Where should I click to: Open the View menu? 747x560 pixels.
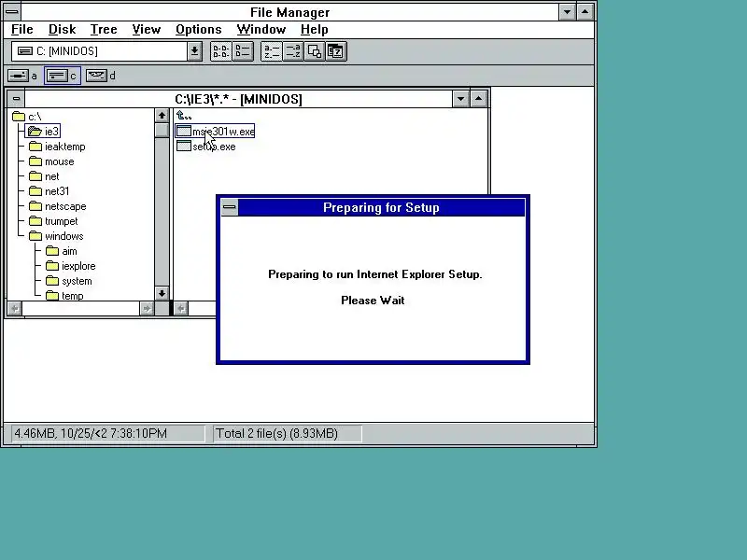coord(147,30)
